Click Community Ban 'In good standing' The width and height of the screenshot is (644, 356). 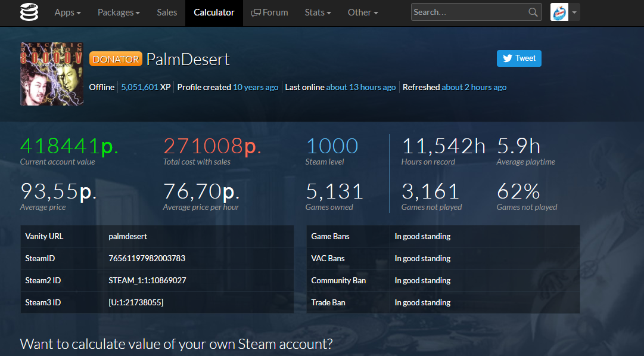pos(422,280)
